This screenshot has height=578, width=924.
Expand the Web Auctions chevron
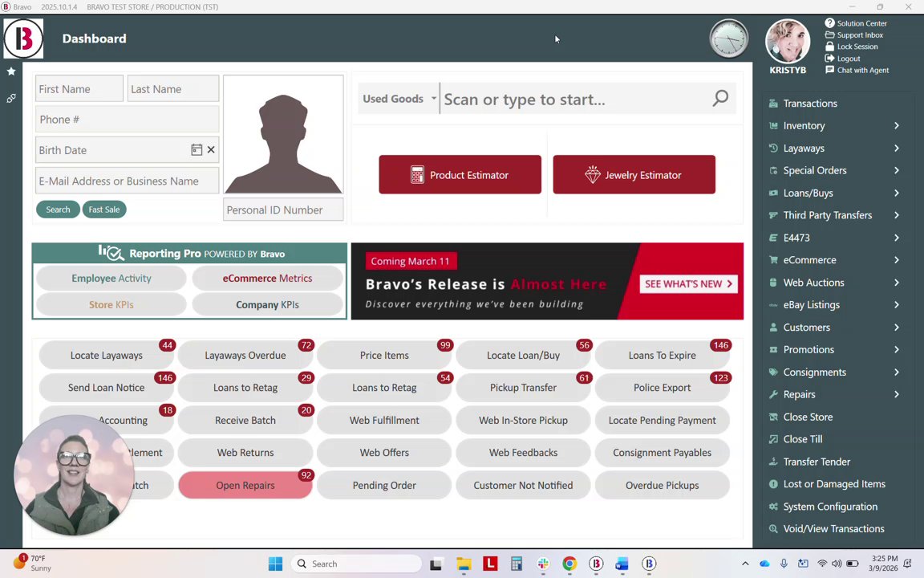(896, 283)
